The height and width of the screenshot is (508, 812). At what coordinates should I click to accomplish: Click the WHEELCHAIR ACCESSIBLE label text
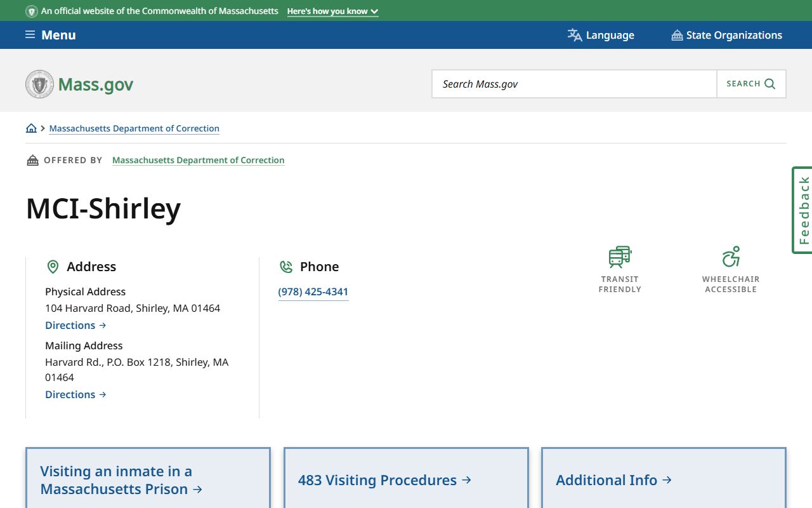tap(731, 284)
